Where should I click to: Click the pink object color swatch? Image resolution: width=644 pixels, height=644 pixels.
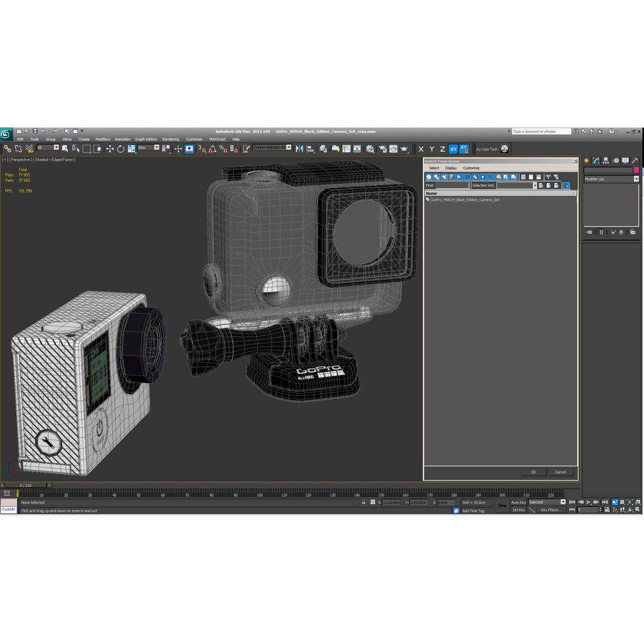(636, 170)
